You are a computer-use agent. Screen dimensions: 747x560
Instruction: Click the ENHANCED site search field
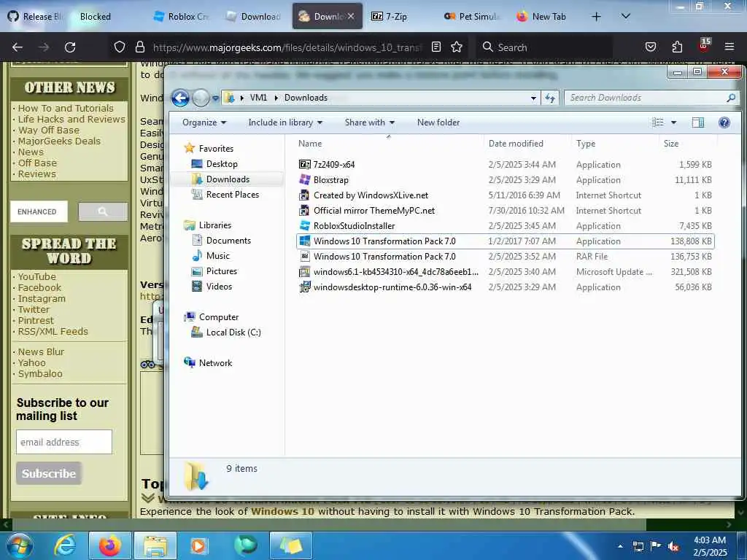coord(39,211)
